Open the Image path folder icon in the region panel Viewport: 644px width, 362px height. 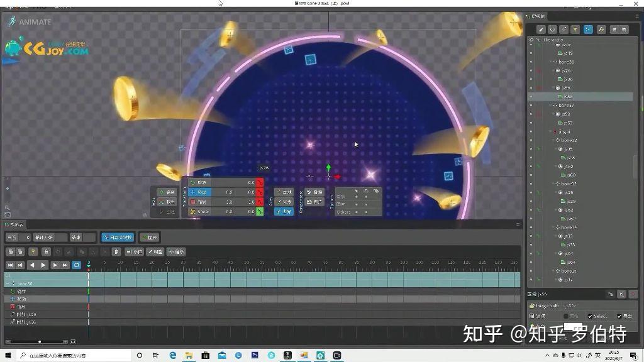tap(533, 306)
